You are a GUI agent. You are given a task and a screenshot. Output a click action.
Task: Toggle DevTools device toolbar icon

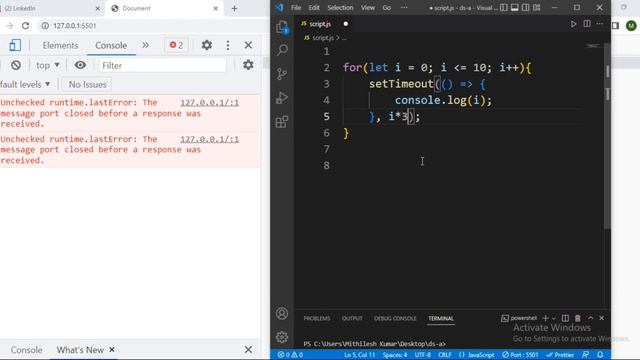(x=15, y=45)
